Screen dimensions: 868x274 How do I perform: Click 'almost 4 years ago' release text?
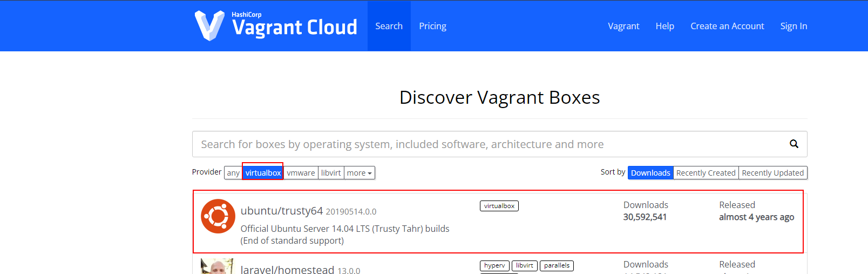(757, 217)
